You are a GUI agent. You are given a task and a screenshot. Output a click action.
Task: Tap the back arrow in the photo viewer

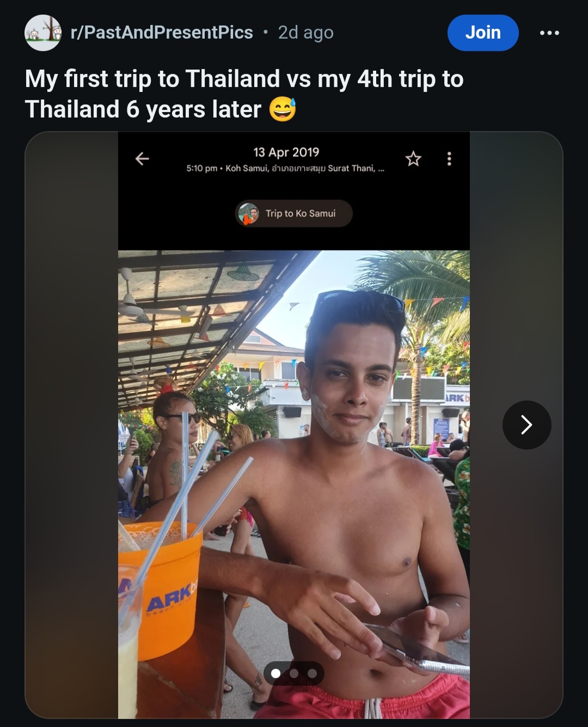(x=142, y=159)
